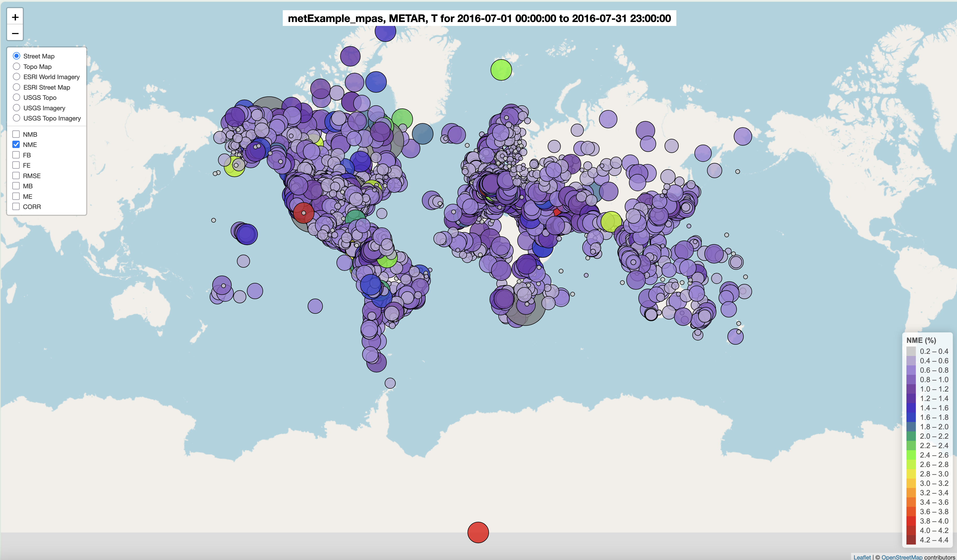Image resolution: width=957 pixels, height=560 pixels.
Task: Turn on the FE overlay
Action: click(16, 165)
